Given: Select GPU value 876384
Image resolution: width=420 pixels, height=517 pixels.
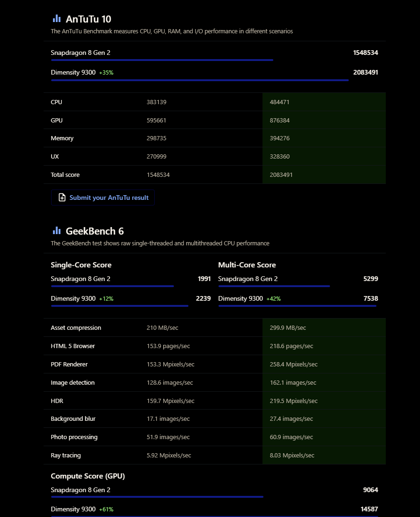Looking at the screenshot, I should pyautogui.click(x=280, y=121).
